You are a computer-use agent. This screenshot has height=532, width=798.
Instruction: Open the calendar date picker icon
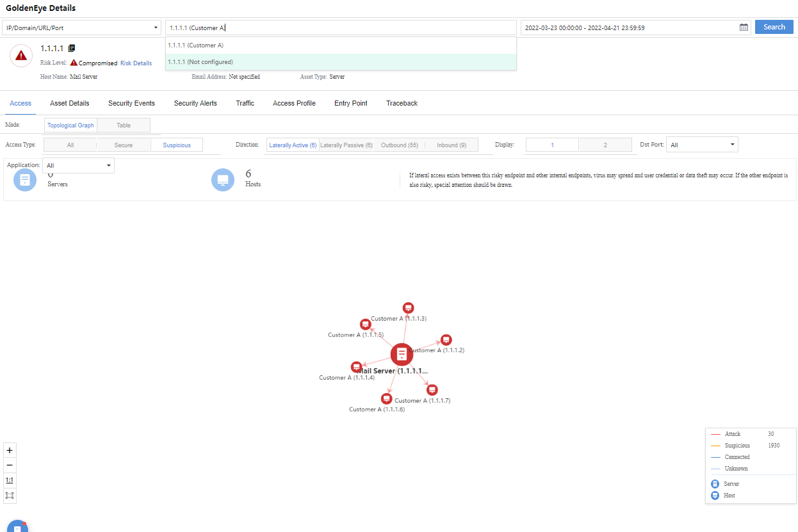tap(744, 28)
